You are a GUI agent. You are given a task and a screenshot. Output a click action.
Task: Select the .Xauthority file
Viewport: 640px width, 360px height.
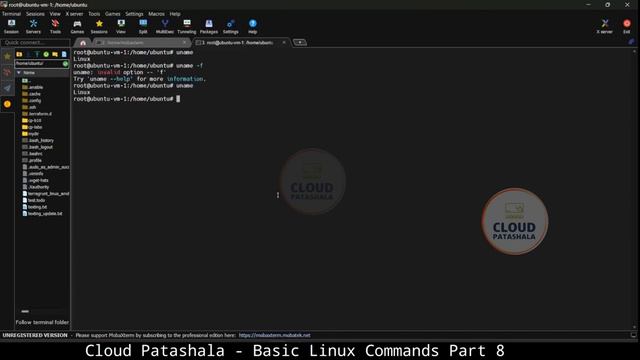pos(36,187)
